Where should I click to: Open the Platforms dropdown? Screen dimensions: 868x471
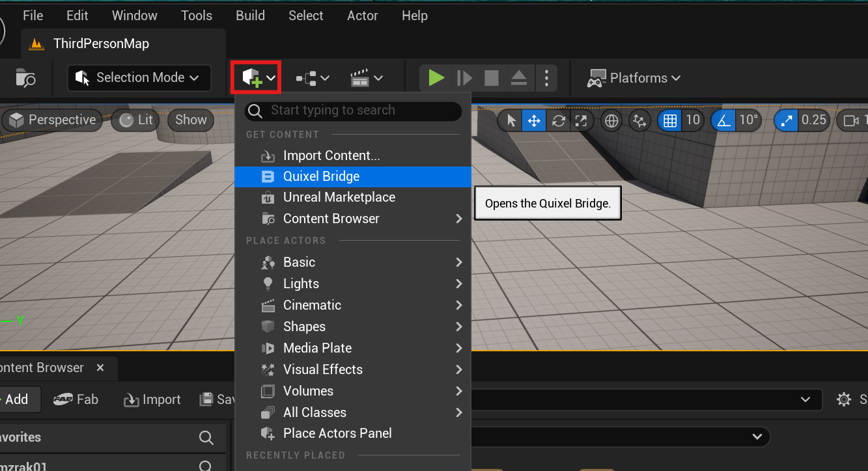click(x=634, y=78)
